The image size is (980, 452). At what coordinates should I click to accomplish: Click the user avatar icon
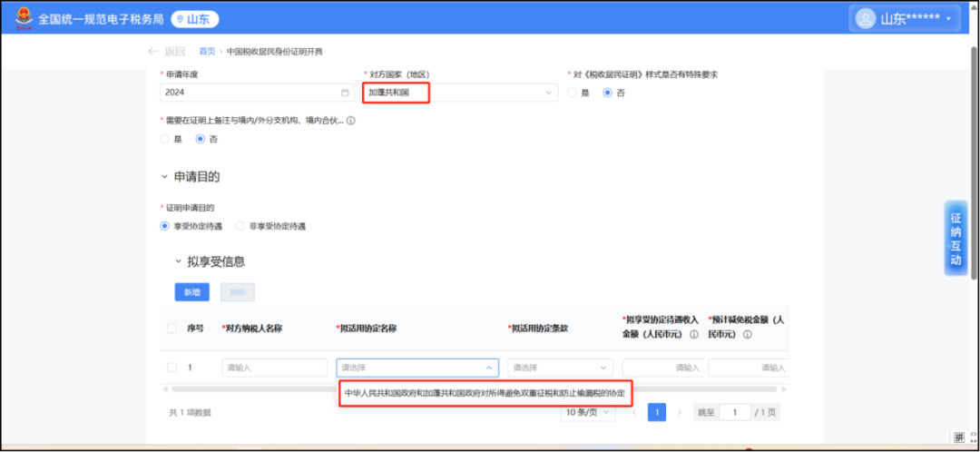[865, 18]
